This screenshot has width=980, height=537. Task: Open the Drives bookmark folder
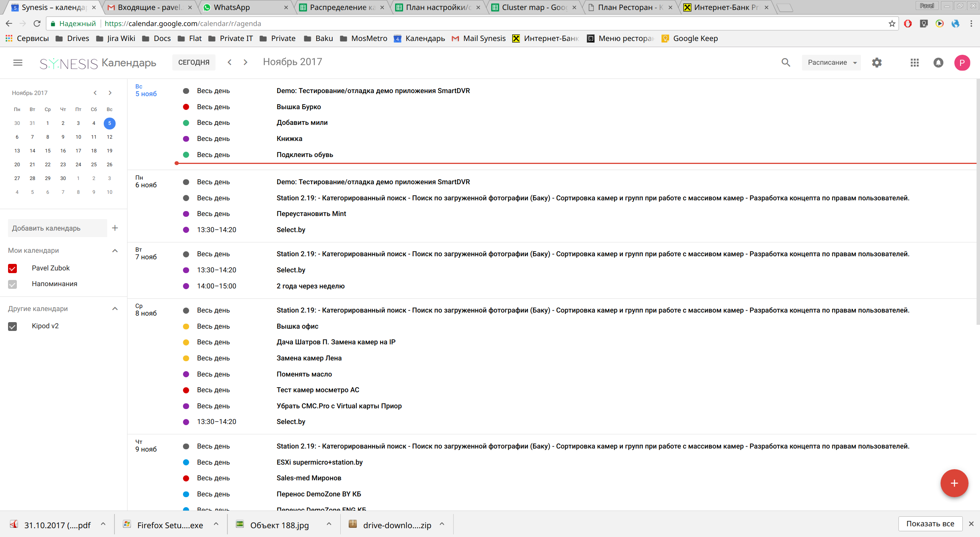pyautogui.click(x=72, y=38)
